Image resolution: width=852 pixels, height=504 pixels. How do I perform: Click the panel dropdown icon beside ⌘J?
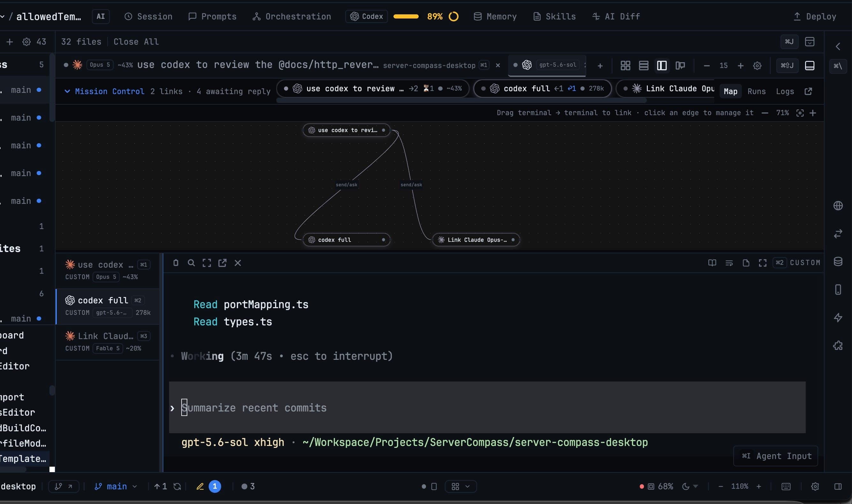click(810, 42)
